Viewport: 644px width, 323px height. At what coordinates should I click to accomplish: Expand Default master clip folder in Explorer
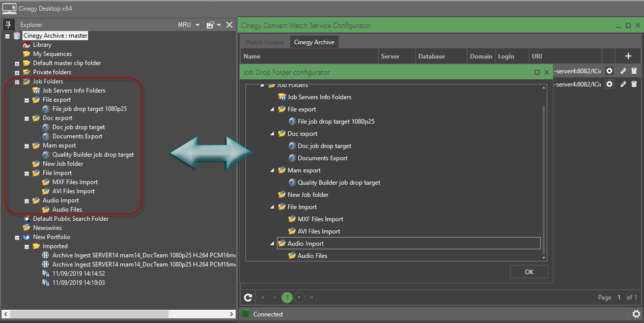pyautogui.click(x=17, y=64)
